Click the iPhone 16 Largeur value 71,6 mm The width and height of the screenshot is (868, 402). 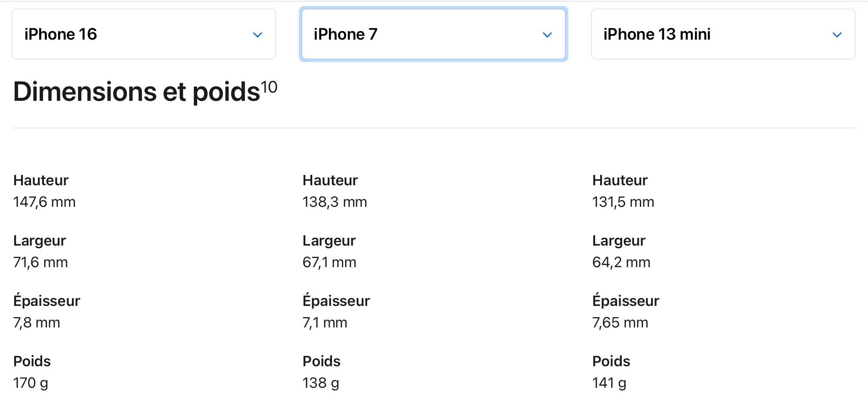(x=40, y=262)
